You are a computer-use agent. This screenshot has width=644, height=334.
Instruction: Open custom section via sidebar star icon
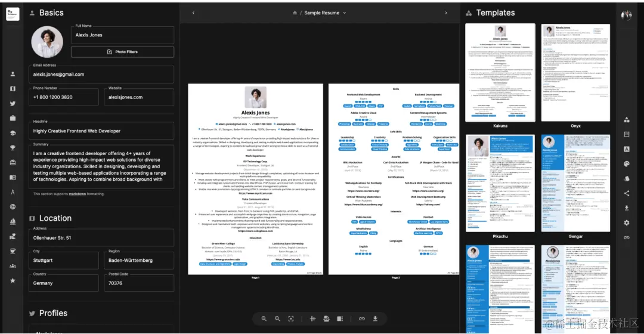(13, 280)
